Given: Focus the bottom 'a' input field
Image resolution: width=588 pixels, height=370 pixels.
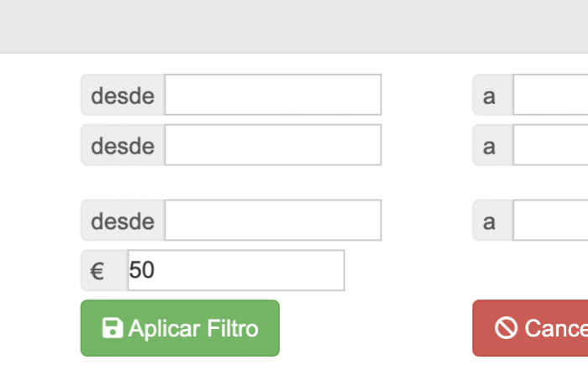Looking at the screenshot, I should pos(550,220).
